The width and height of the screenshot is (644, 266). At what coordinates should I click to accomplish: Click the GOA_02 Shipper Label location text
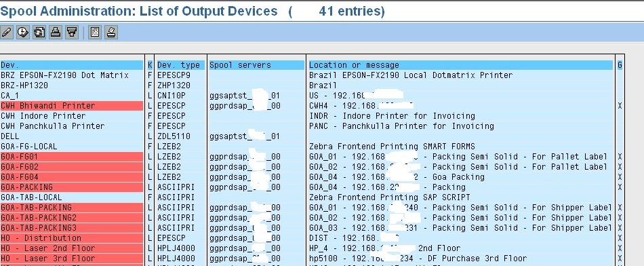460,218
